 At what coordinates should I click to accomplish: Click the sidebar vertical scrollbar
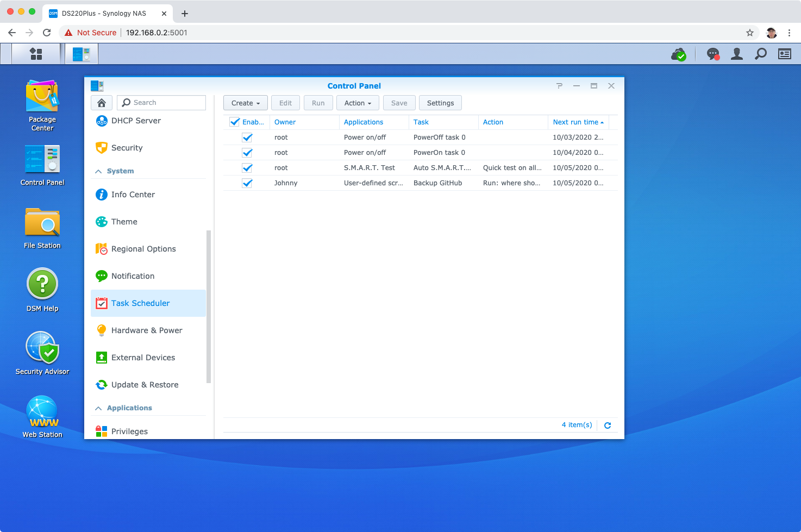(209, 307)
